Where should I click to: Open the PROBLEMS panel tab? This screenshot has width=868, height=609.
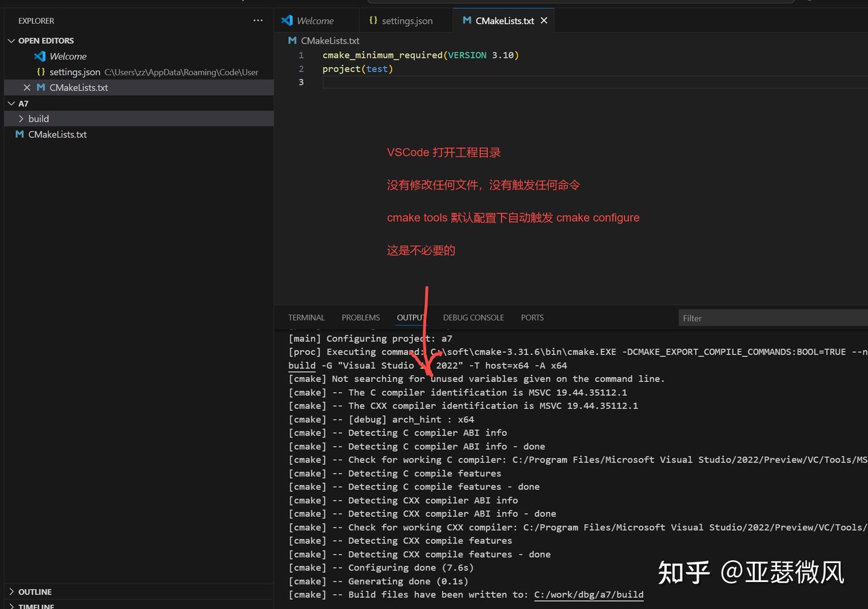(360, 317)
